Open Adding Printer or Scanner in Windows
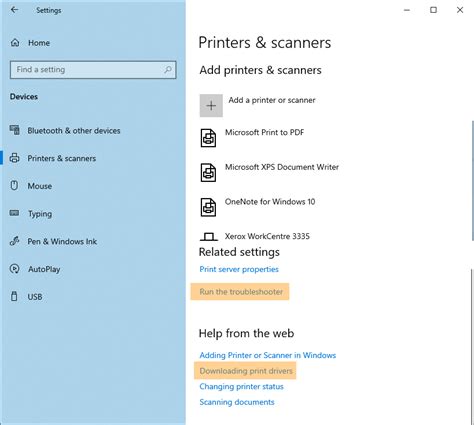Viewport: 474px width, 425px height. point(268,355)
